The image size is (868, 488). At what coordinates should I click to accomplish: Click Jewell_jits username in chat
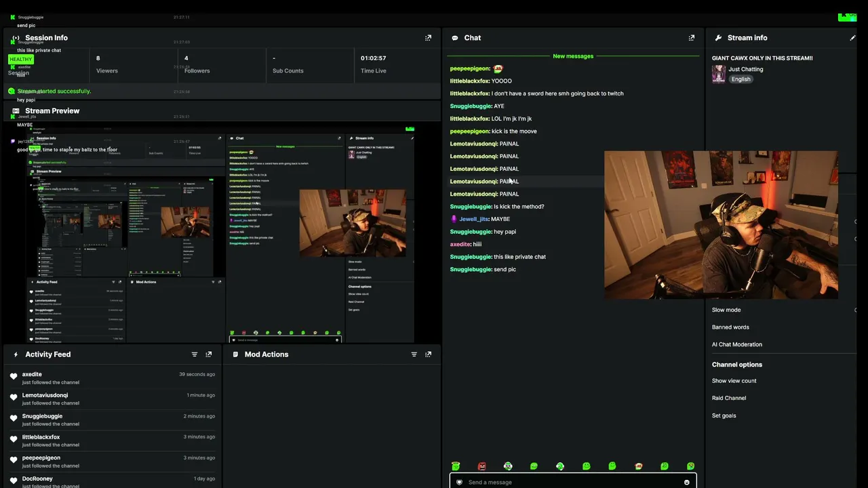point(473,220)
